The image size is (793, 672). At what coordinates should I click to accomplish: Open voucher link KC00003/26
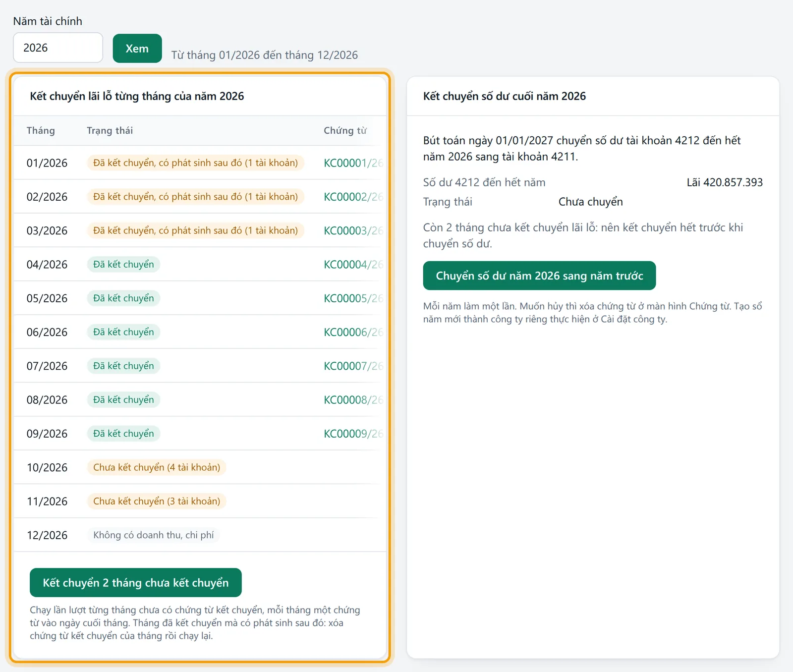pos(354,230)
